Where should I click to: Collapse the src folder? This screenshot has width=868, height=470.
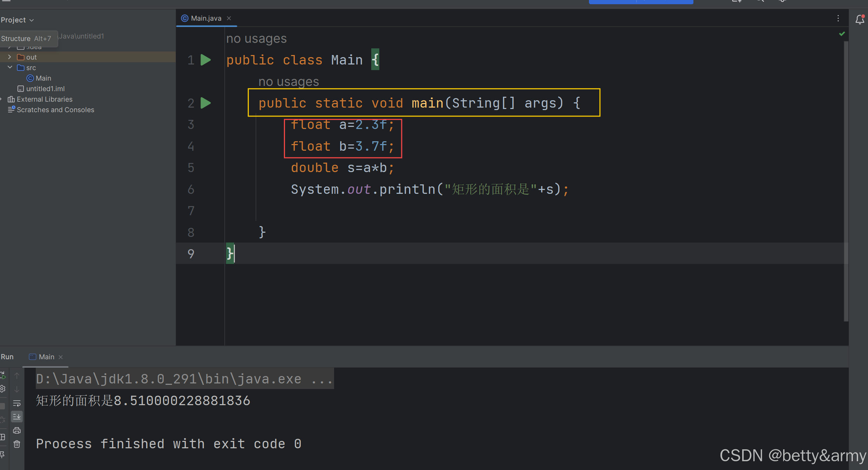tap(9, 67)
